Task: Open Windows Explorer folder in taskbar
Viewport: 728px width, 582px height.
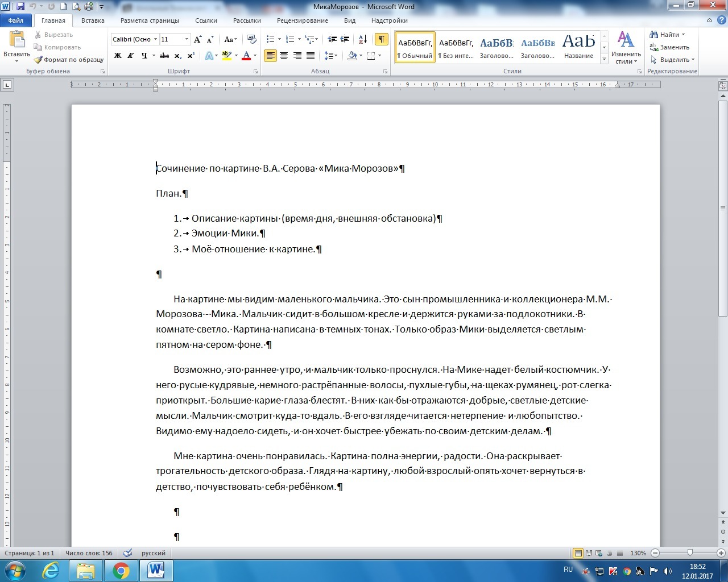Action: pyautogui.click(x=86, y=571)
